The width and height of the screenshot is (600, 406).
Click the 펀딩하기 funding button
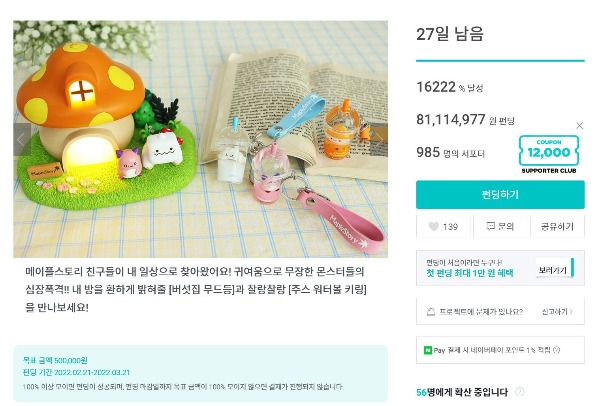click(500, 195)
